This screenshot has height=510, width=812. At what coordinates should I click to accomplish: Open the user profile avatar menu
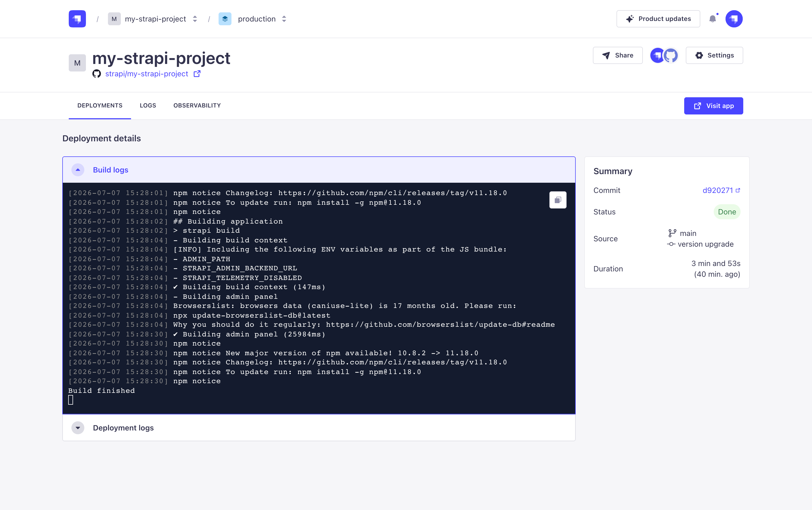(x=734, y=19)
